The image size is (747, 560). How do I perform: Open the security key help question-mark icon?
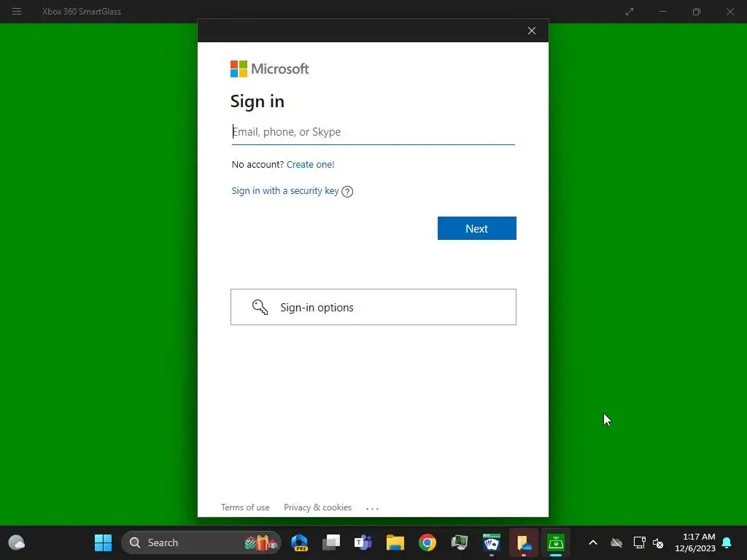coord(347,192)
